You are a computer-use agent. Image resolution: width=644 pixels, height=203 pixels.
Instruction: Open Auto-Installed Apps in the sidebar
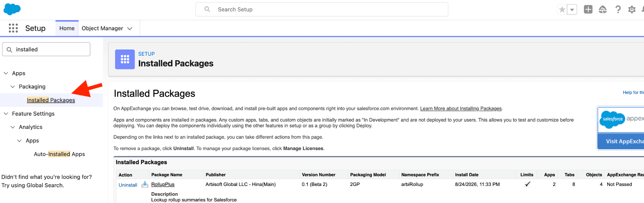coord(59,154)
